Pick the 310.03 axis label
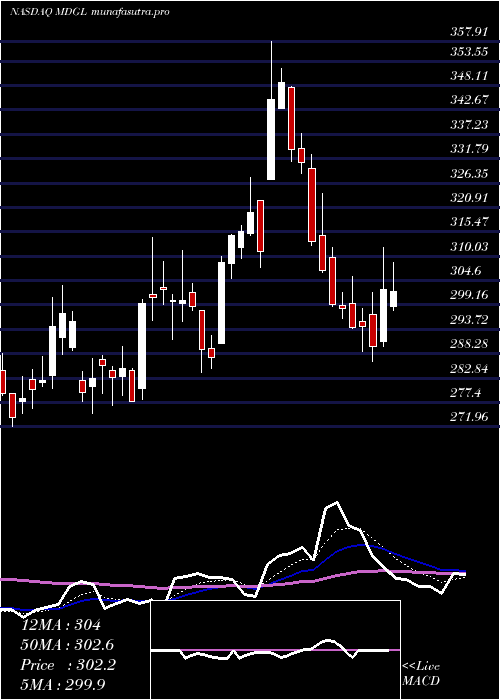 point(469,246)
